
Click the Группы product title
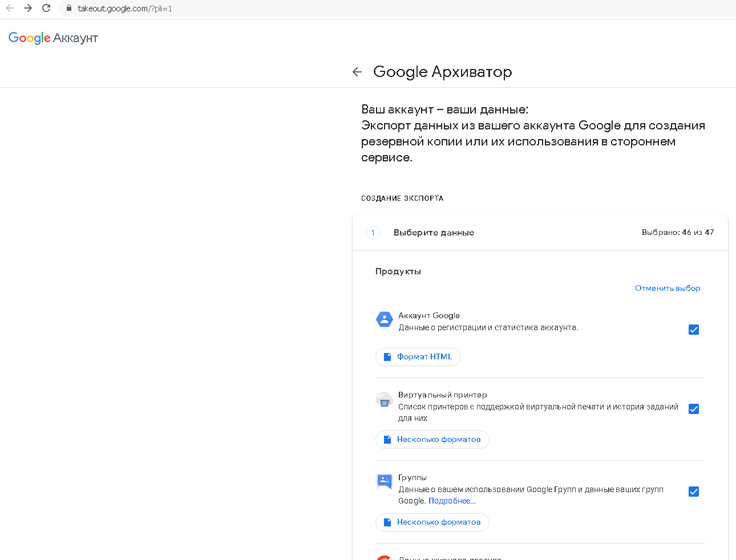tap(413, 477)
